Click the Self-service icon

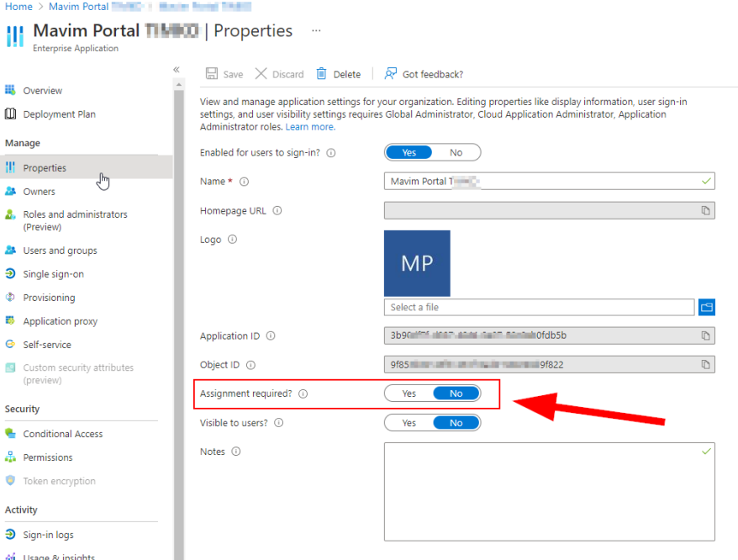tap(10, 344)
